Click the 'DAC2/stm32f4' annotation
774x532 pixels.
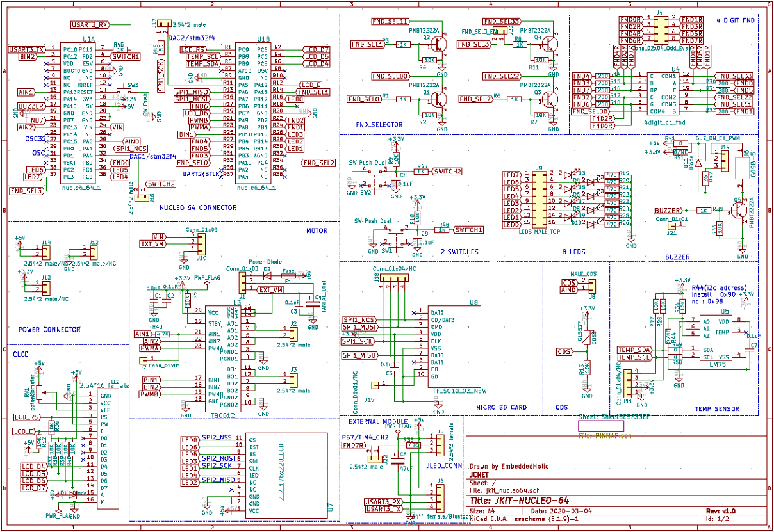click(x=191, y=38)
